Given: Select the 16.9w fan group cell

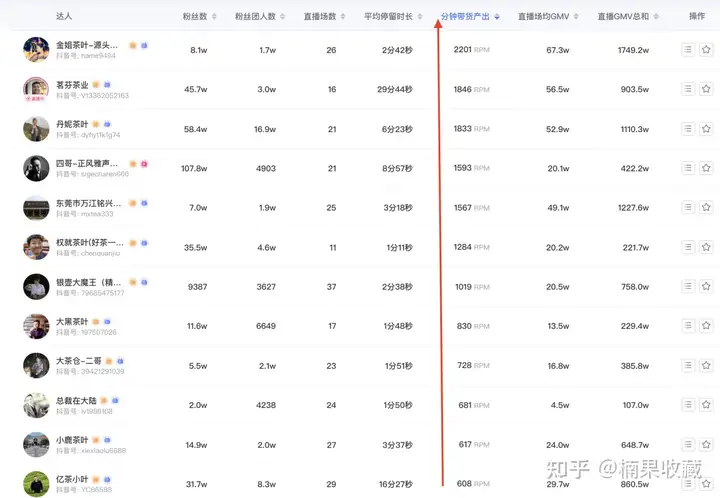Looking at the screenshot, I should pyautogui.click(x=265, y=129).
